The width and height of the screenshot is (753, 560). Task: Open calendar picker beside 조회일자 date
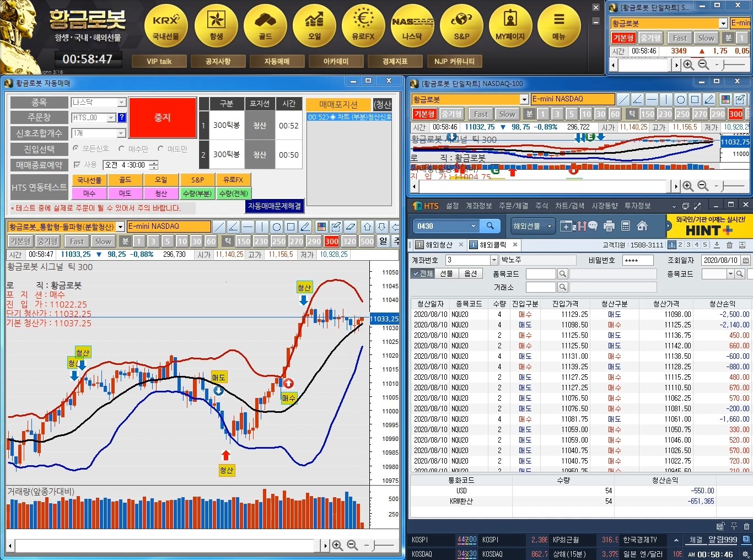[x=745, y=260]
